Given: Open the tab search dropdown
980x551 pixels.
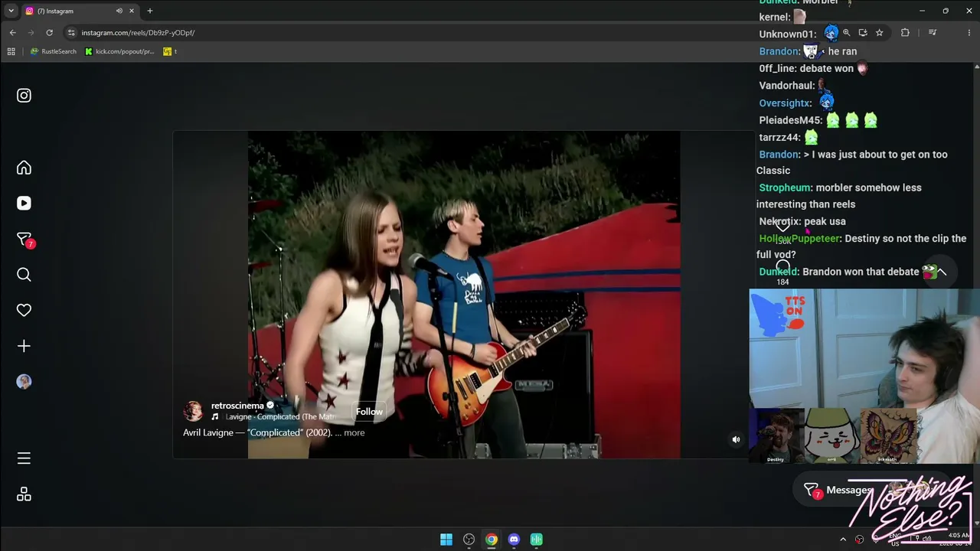Looking at the screenshot, I should coord(11,11).
